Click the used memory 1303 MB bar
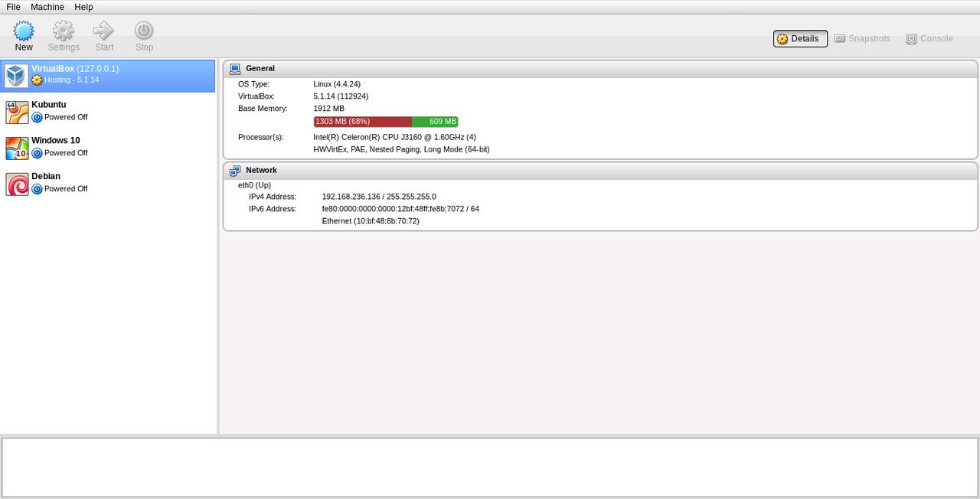 363,122
